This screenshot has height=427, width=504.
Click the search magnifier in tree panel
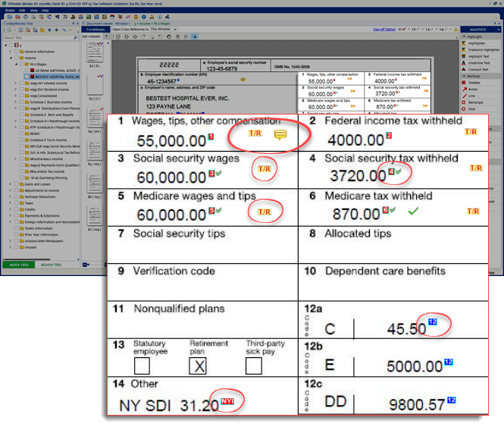(x=76, y=38)
